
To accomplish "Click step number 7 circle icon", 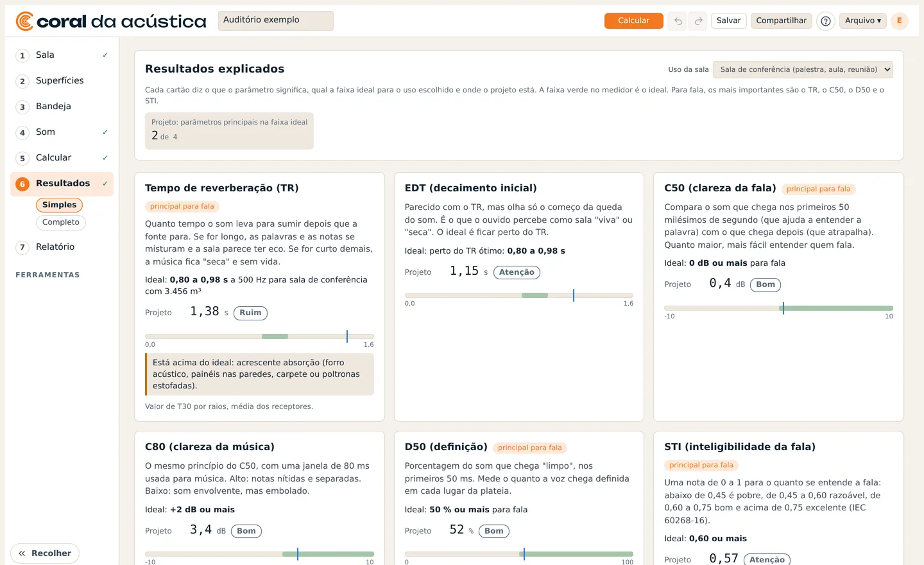I will coord(22,247).
